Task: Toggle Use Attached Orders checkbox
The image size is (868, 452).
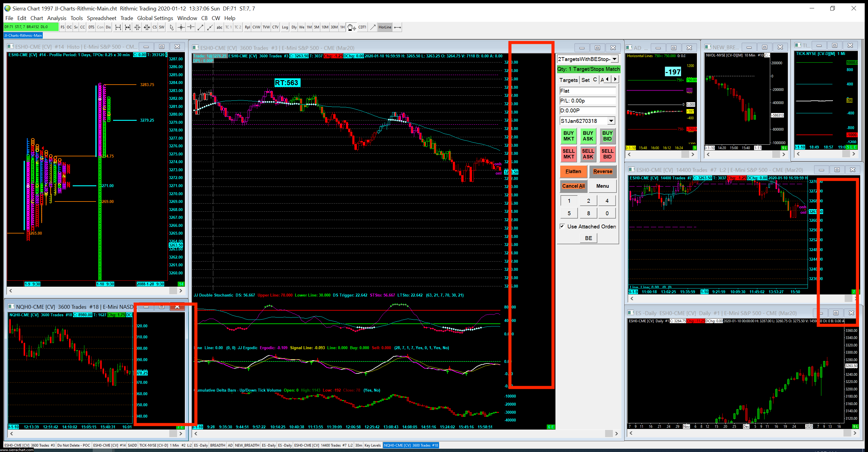Action: tap(562, 226)
